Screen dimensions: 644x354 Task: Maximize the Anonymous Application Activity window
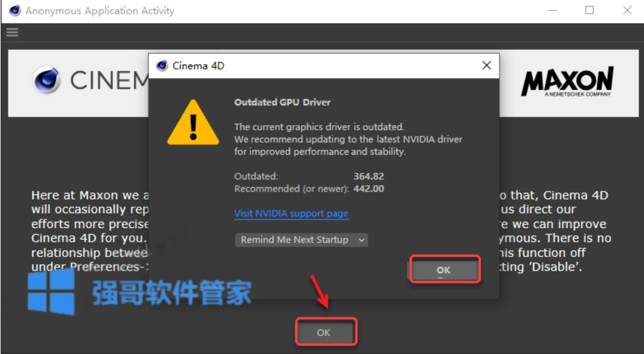click(x=590, y=10)
